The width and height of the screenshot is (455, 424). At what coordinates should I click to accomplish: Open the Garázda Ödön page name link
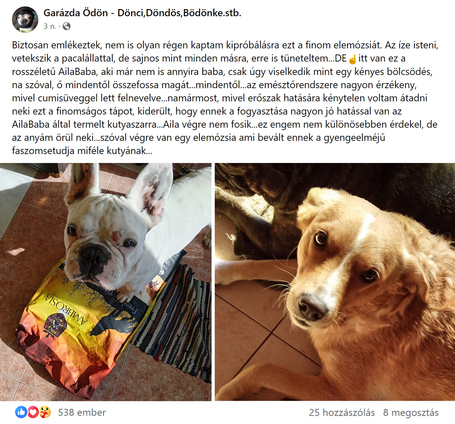click(x=142, y=13)
